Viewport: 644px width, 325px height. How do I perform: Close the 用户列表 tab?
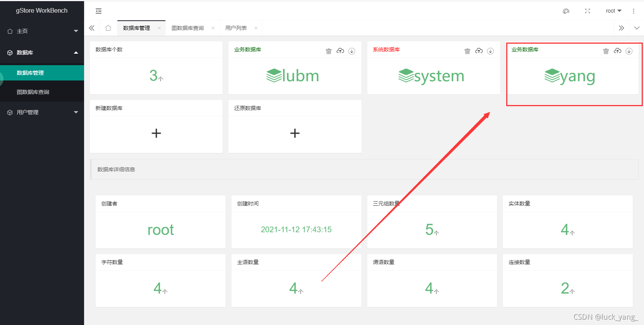[x=256, y=28]
